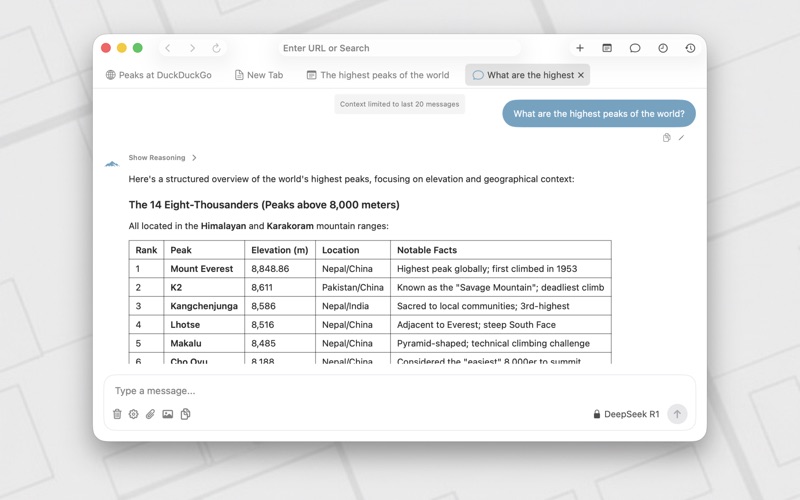Click the 8,485 elevation value
This screenshot has width=800, height=500.
(x=263, y=343)
